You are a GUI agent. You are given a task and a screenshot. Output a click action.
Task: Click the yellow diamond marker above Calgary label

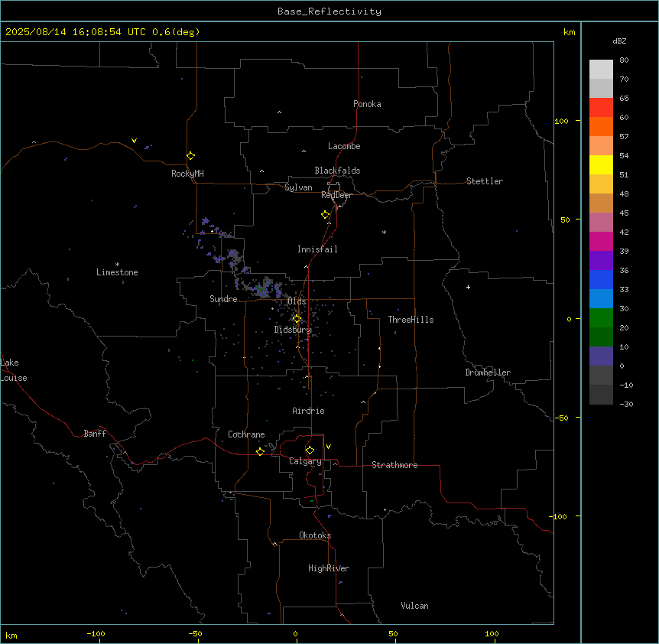click(x=310, y=450)
